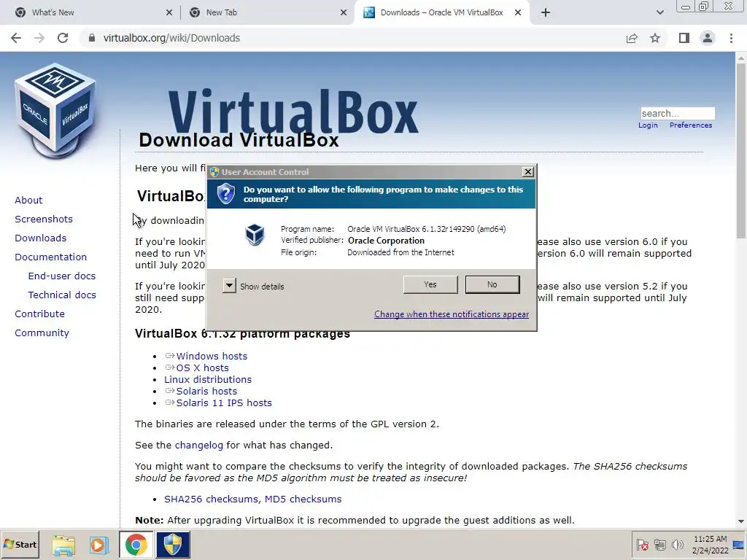Open Community in the sidebar
Screen dimensions: 747x560
coord(42,333)
